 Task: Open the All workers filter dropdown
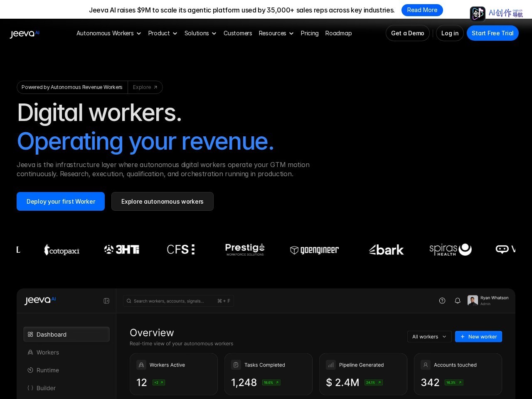coord(429,337)
